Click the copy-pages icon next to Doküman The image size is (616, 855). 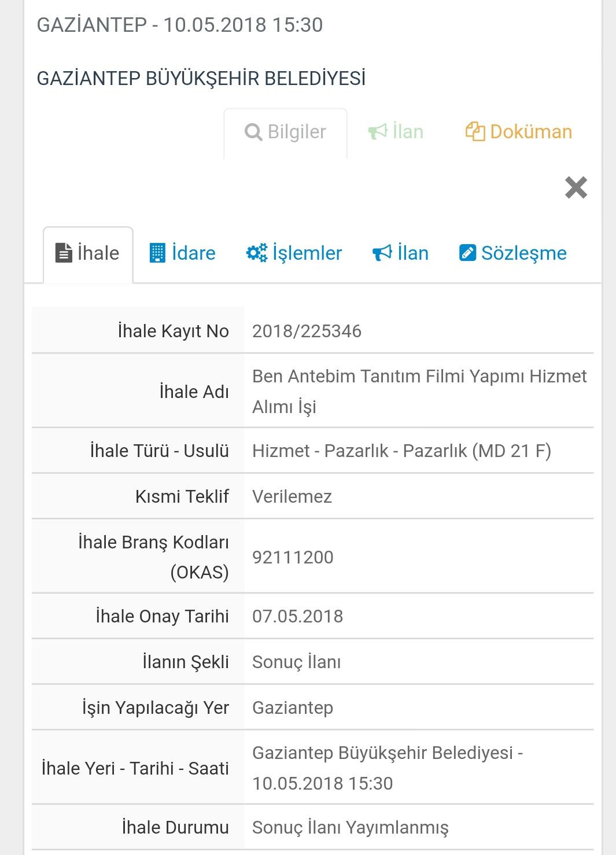click(x=475, y=132)
